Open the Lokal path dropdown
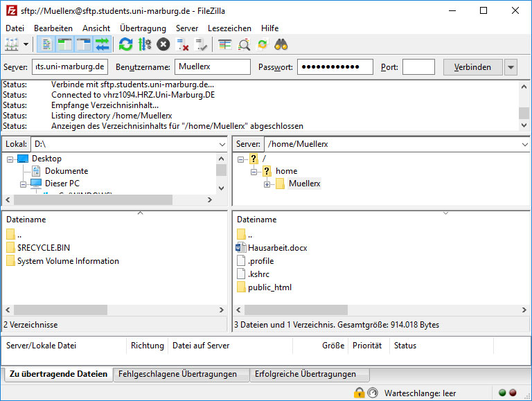 (222, 145)
